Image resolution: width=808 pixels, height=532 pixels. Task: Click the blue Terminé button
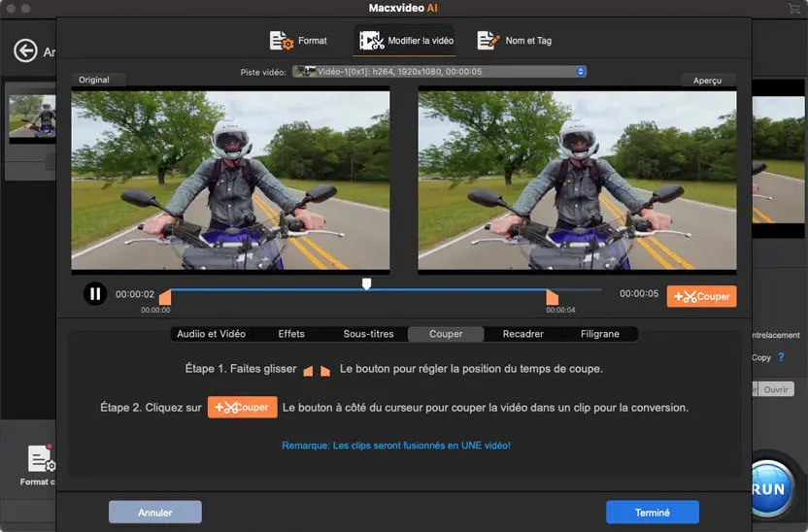pos(652,513)
